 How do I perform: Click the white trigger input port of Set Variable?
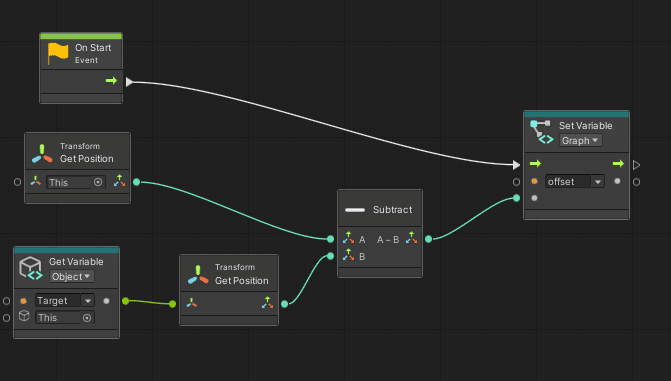pos(517,164)
